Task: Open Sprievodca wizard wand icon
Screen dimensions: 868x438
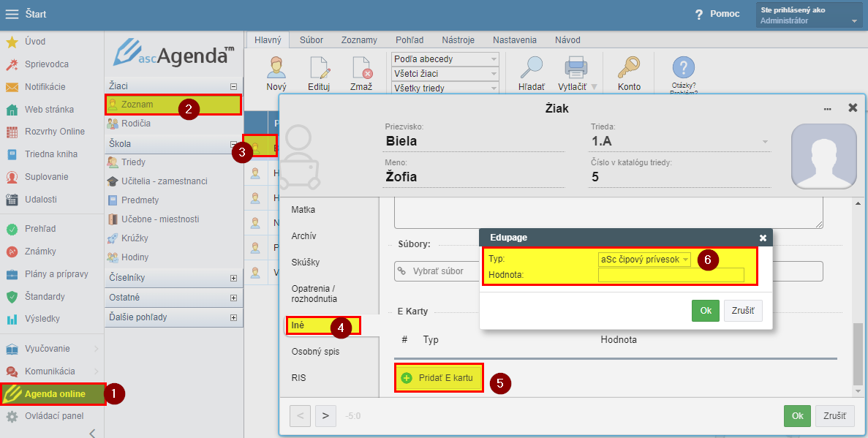Action: click(x=12, y=64)
